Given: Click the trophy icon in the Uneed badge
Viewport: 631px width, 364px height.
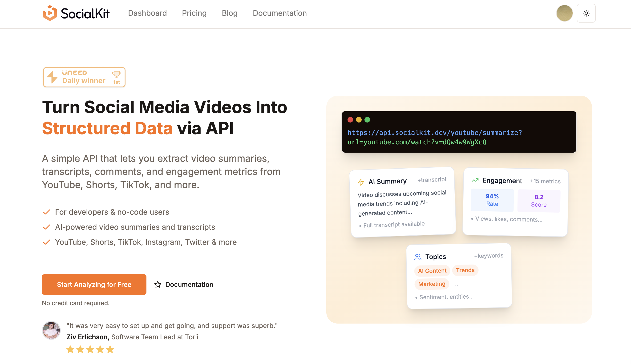Looking at the screenshot, I should tap(117, 74).
